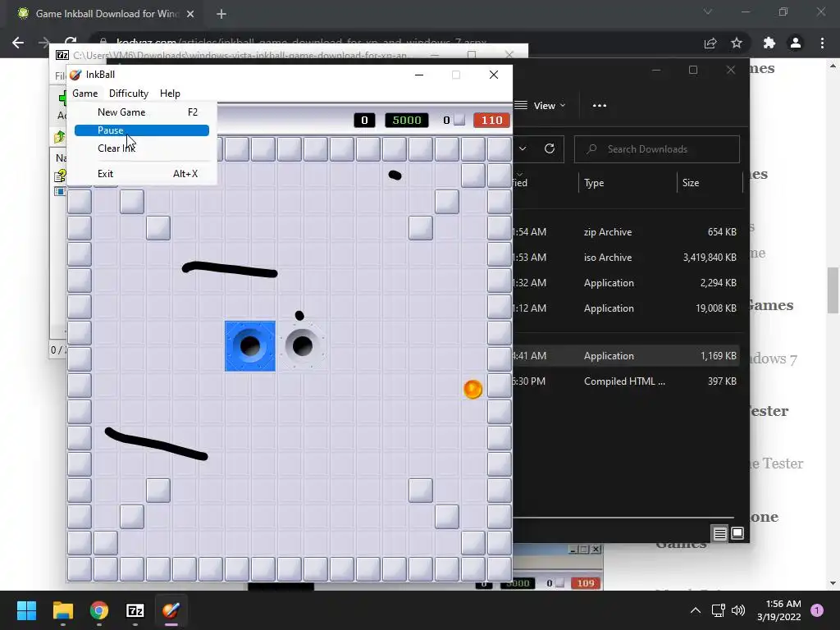Select the 1,169 KB Application row
The height and width of the screenshot is (630, 840).
tap(626, 356)
